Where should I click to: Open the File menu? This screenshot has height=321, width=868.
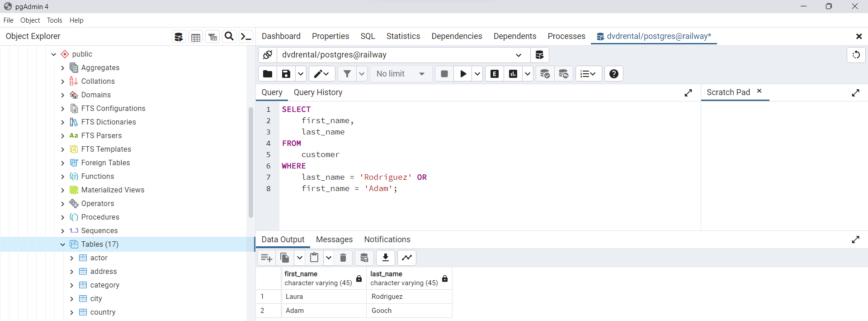tap(9, 20)
